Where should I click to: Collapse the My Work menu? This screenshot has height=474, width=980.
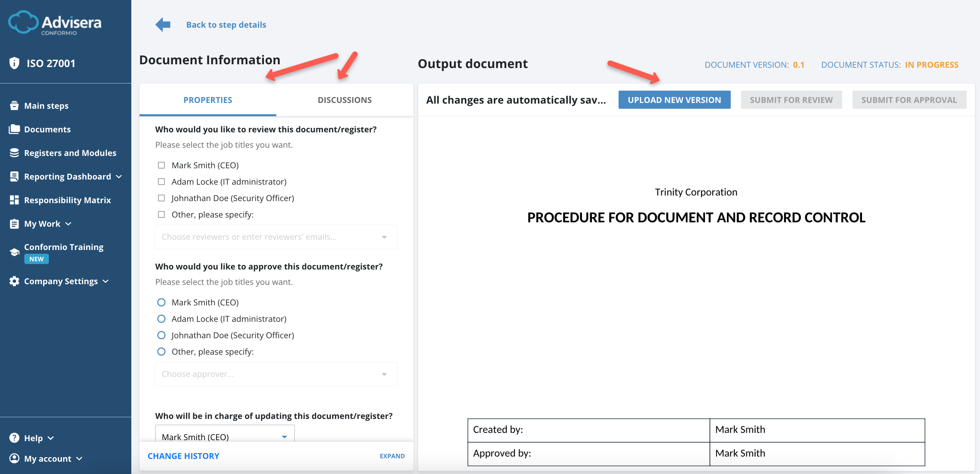click(x=68, y=224)
